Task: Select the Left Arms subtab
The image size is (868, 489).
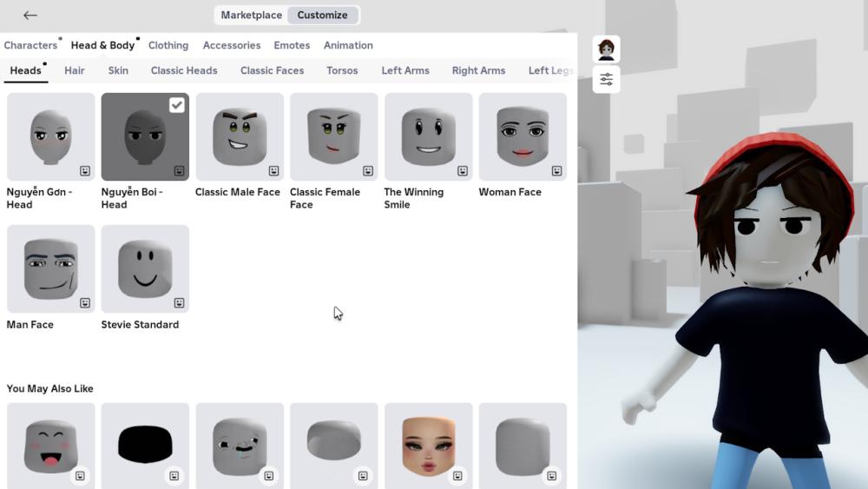Action: [405, 71]
